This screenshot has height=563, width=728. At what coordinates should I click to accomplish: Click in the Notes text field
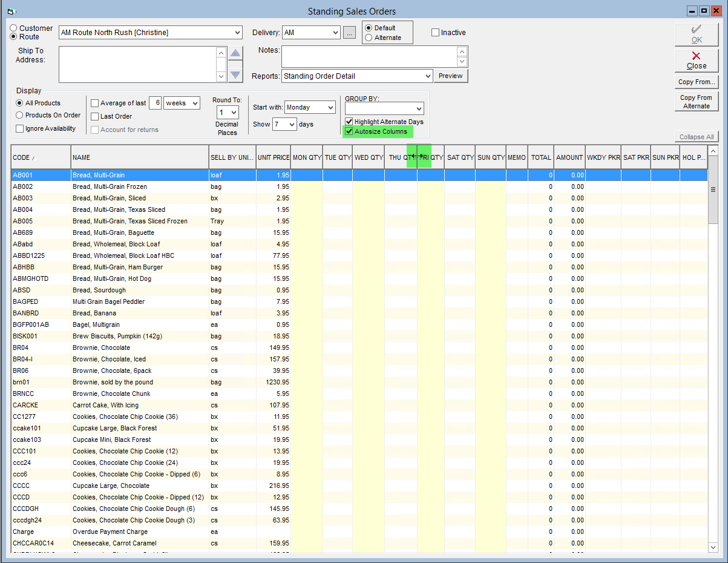tap(369, 56)
